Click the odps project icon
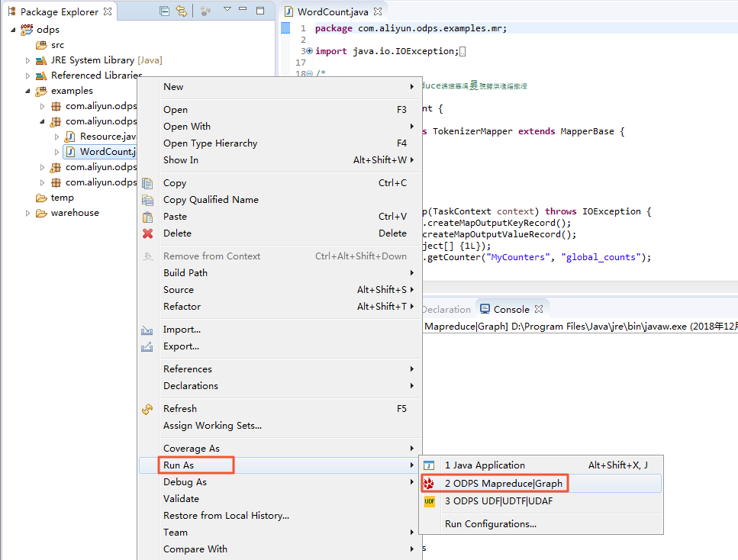This screenshot has width=738, height=560. pos(27,30)
